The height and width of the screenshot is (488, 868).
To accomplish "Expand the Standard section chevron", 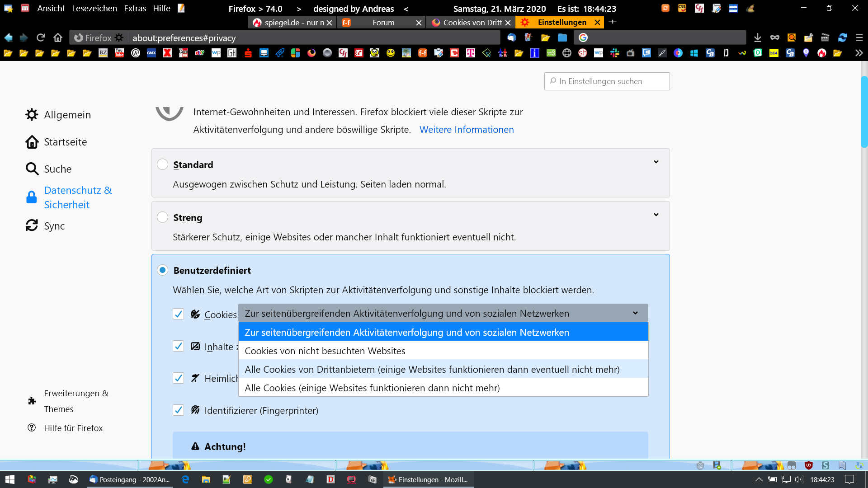I will click(656, 162).
